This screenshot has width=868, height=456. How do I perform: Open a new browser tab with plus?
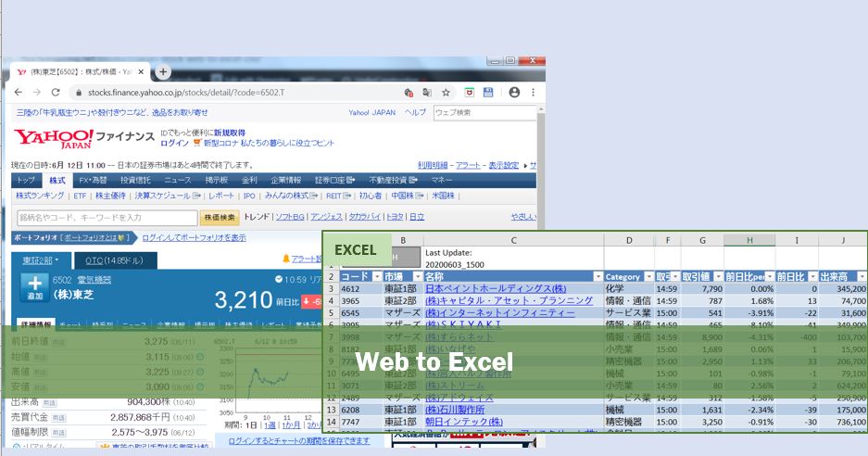163,71
